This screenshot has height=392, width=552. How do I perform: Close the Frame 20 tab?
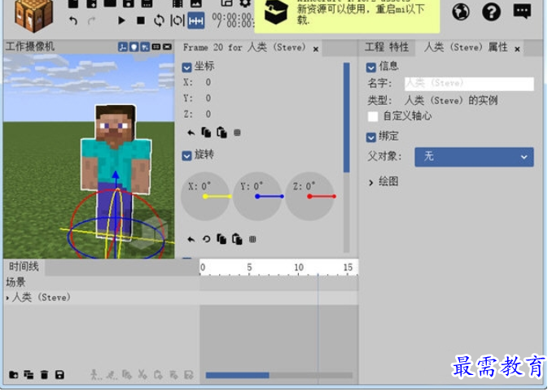[x=316, y=50]
